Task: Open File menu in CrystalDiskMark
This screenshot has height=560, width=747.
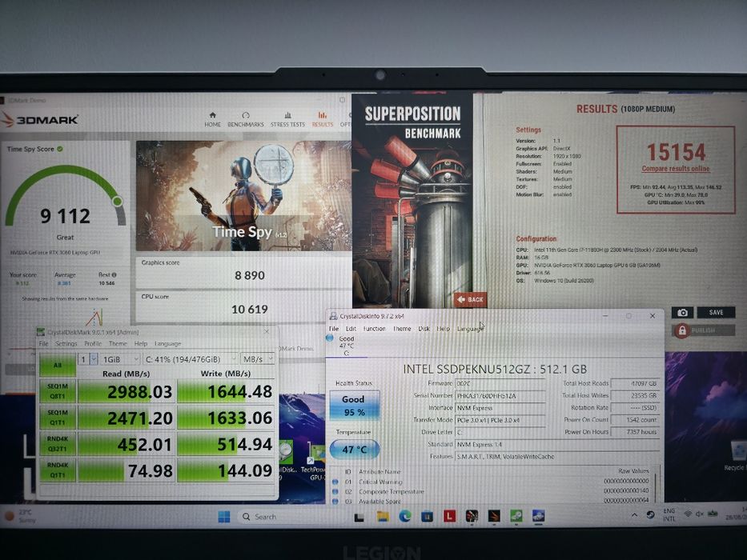Action: click(44, 343)
